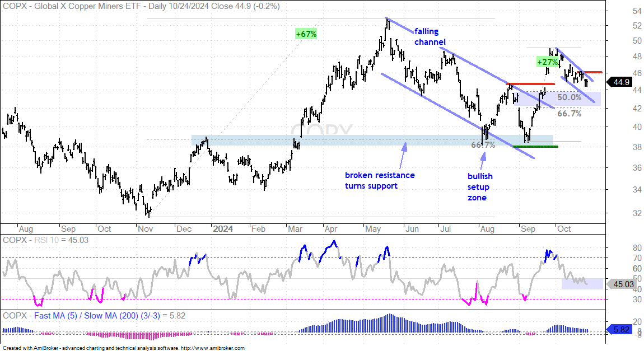Click the red resistance line near 46

(590, 72)
